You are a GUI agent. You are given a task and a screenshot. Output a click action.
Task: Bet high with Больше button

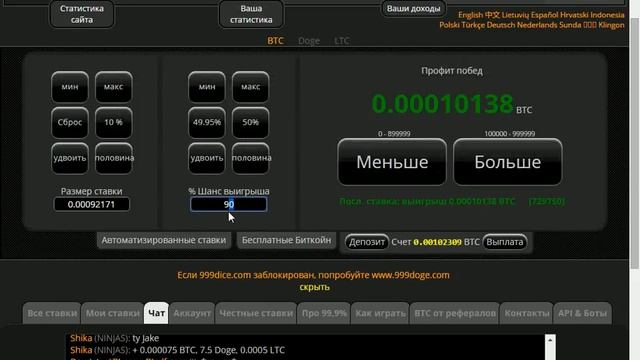(508, 162)
